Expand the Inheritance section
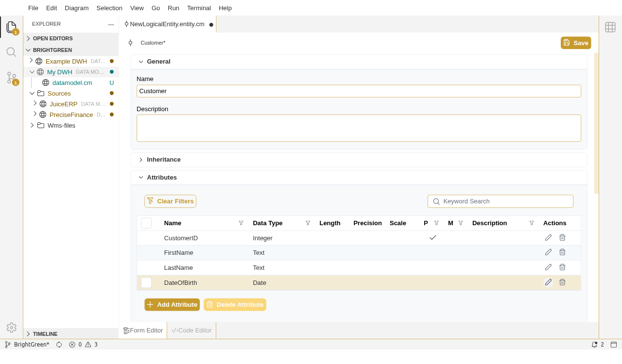Viewport: 622px width, 364px height. pyautogui.click(x=141, y=160)
